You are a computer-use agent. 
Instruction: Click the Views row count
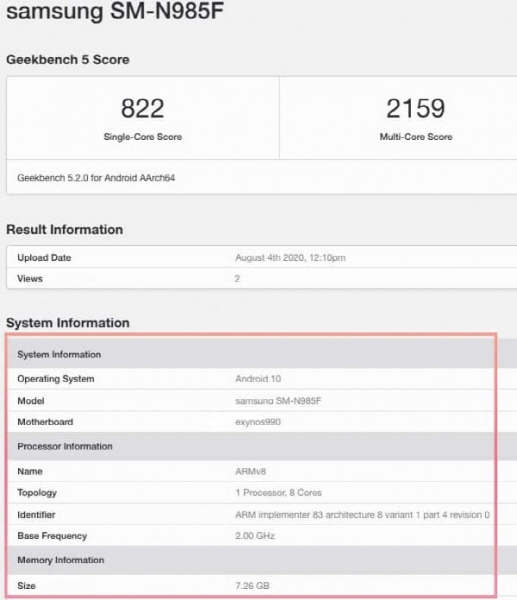click(237, 279)
